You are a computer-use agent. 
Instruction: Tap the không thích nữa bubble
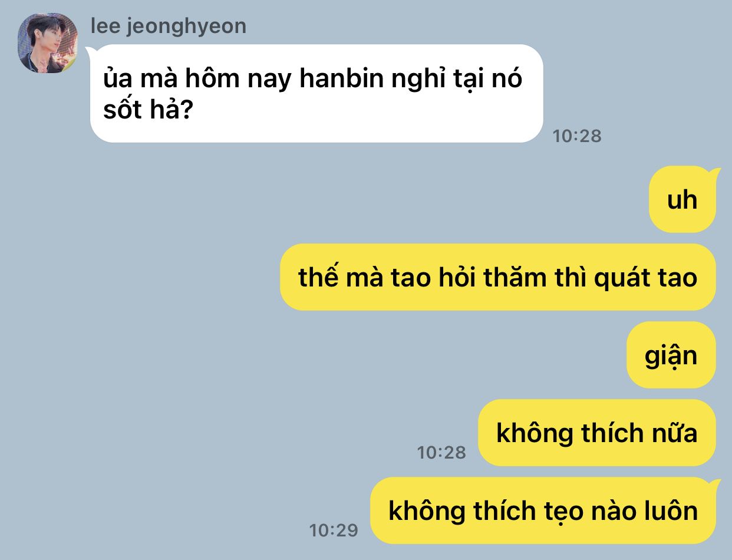[596, 433]
